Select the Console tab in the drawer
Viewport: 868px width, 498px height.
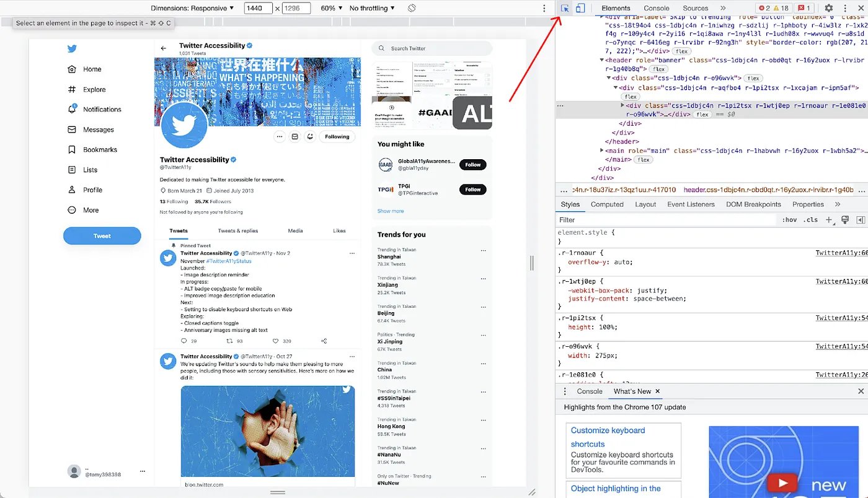click(590, 391)
